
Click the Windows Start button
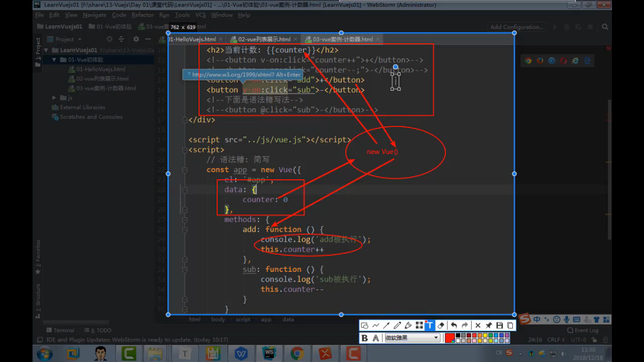click(x=45, y=353)
